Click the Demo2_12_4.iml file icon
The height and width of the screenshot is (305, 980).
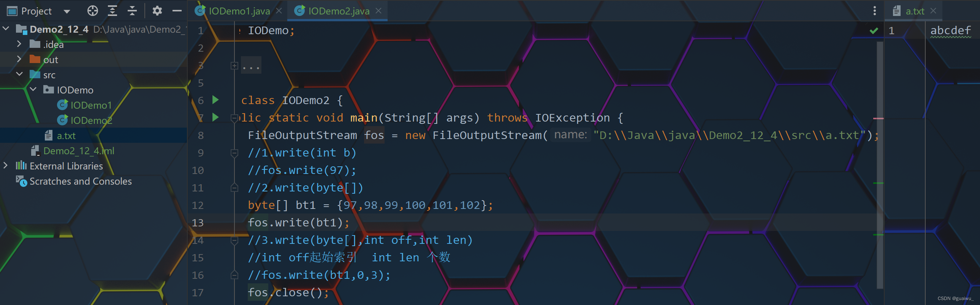pos(35,150)
